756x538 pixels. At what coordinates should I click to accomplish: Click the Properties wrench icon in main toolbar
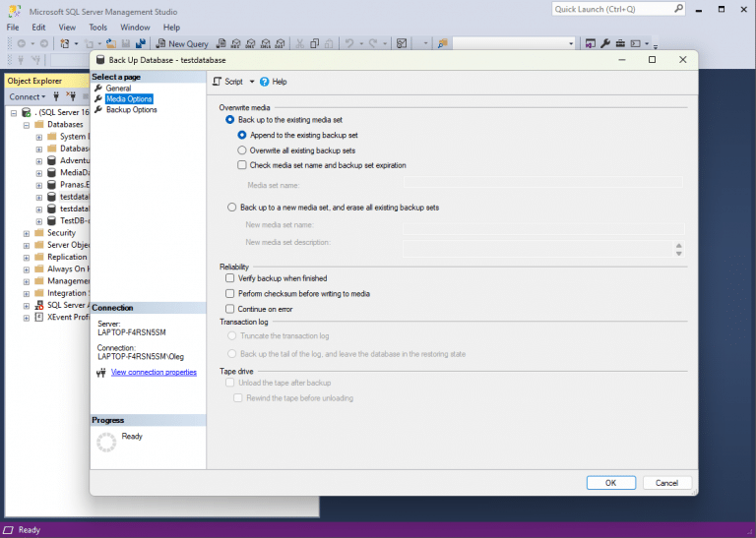pyautogui.click(x=605, y=44)
